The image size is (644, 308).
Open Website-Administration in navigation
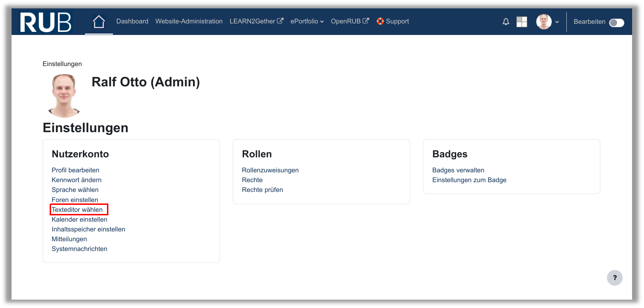(x=189, y=21)
